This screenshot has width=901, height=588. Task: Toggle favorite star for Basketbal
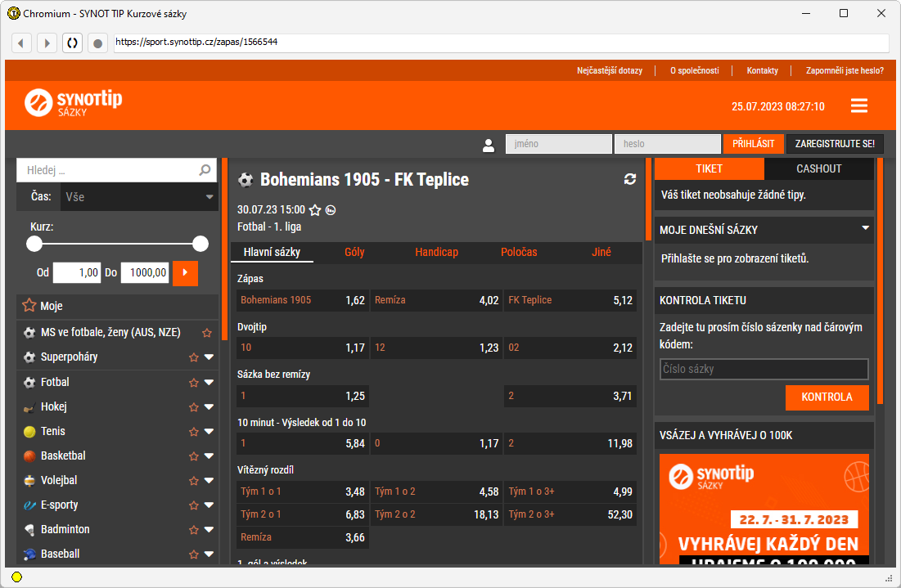click(194, 456)
